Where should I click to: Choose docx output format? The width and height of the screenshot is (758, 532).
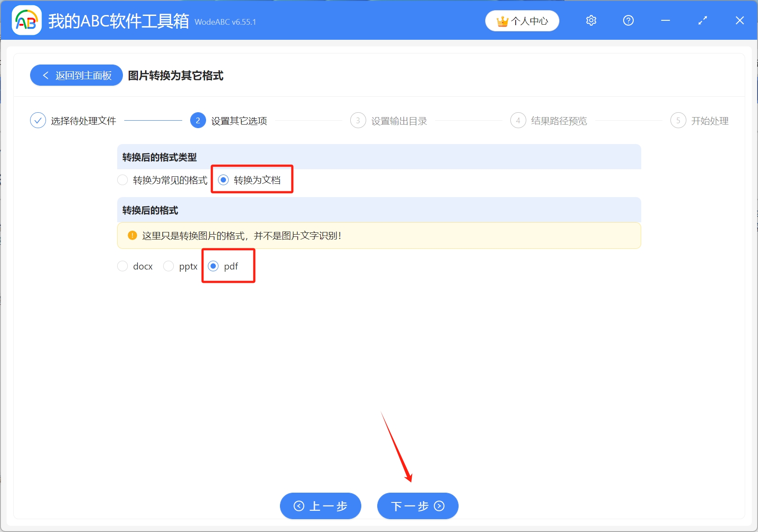pos(135,266)
